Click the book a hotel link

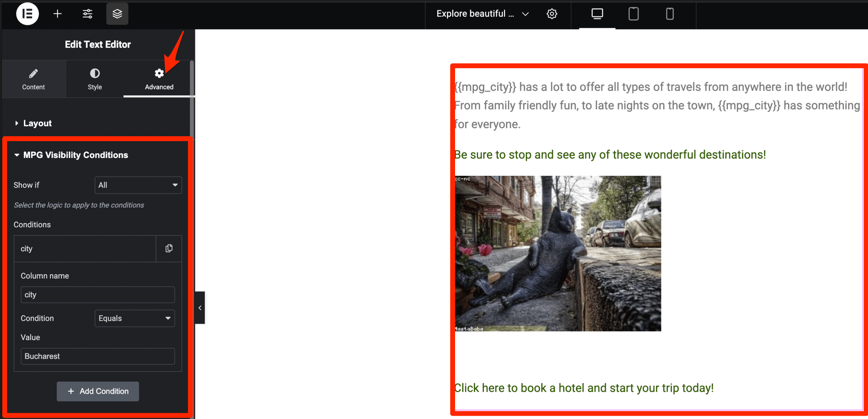pos(584,388)
